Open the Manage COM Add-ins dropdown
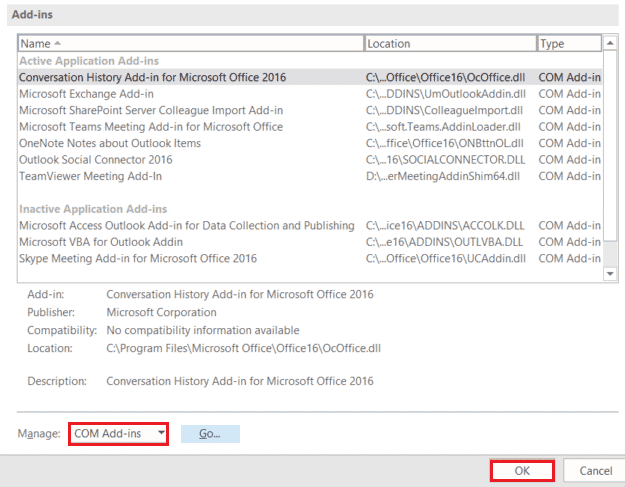This screenshot has height=487, width=625. pos(119,434)
